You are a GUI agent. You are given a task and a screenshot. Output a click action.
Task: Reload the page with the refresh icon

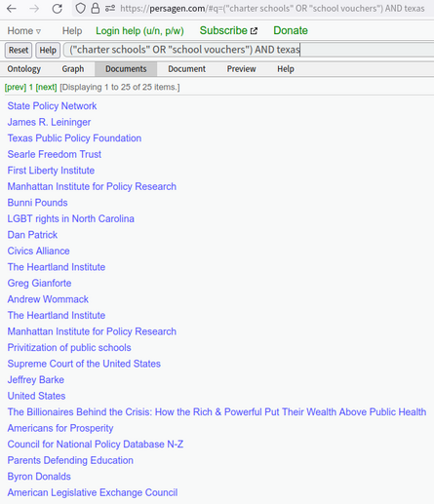point(58,9)
